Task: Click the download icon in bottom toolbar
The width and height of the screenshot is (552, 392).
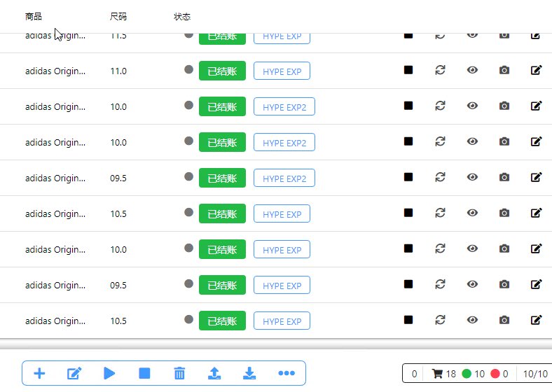Action: (x=249, y=373)
